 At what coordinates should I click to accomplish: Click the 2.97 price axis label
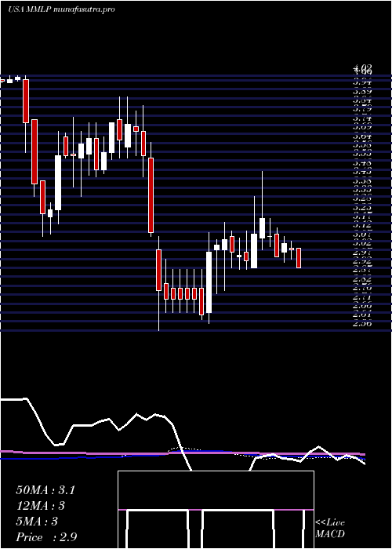[362, 252]
